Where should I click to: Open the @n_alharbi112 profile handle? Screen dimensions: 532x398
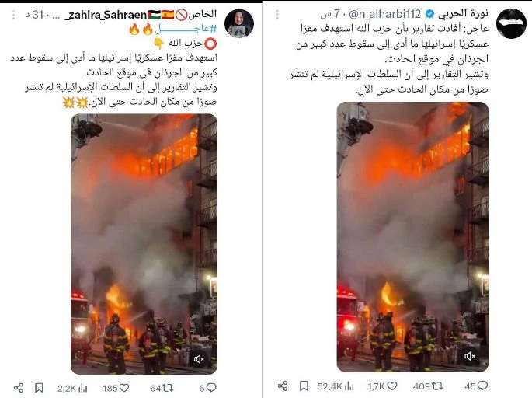(384, 14)
